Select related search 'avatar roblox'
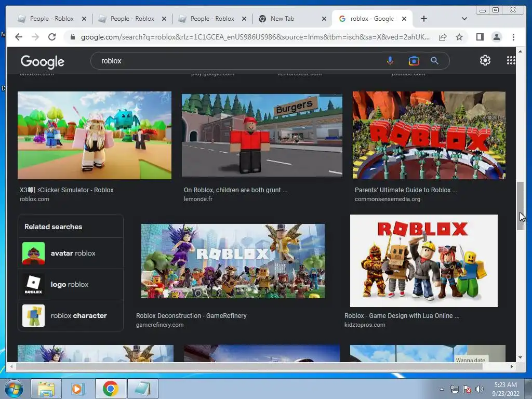Image resolution: width=532 pixels, height=399 pixels. pyautogui.click(x=71, y=253)
